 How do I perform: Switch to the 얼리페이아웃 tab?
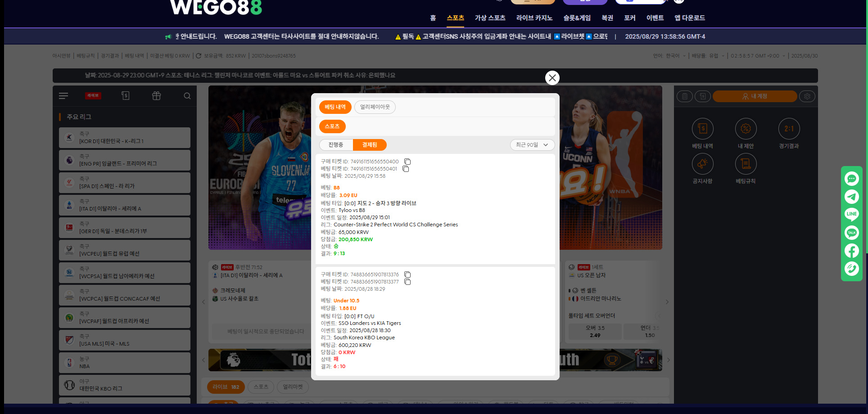pyautogui.click(x=375, y=107)
